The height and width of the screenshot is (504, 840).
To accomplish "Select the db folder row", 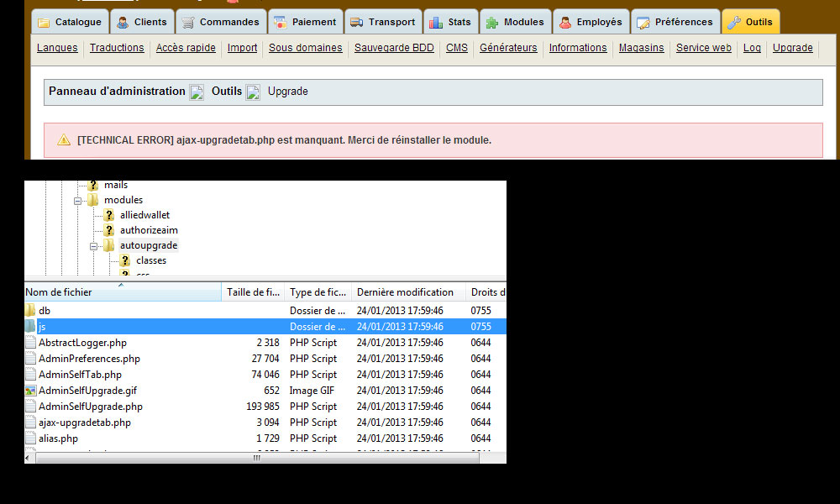I will [x=265, y=310].
